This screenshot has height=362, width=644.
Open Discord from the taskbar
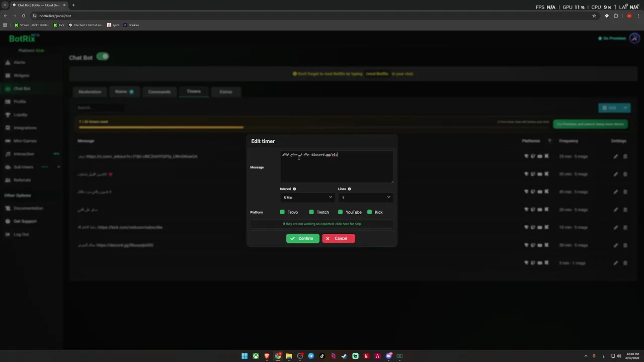(x=388, y=356)
